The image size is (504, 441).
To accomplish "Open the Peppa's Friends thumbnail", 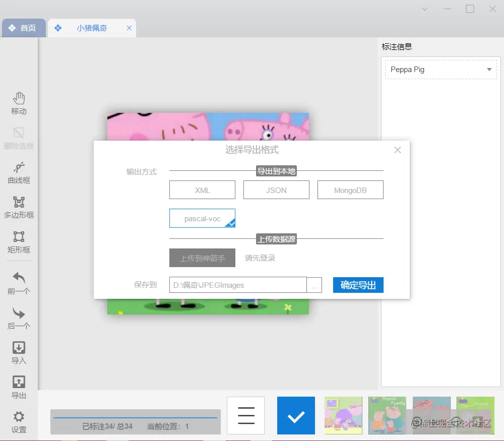I will tap(475, 415).
